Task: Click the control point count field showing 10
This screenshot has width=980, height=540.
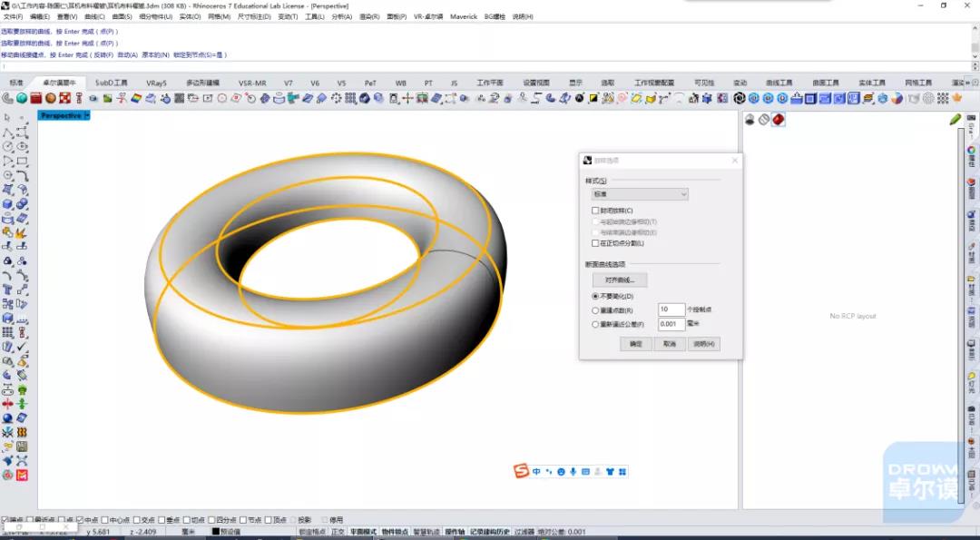Action: [671, 309]
